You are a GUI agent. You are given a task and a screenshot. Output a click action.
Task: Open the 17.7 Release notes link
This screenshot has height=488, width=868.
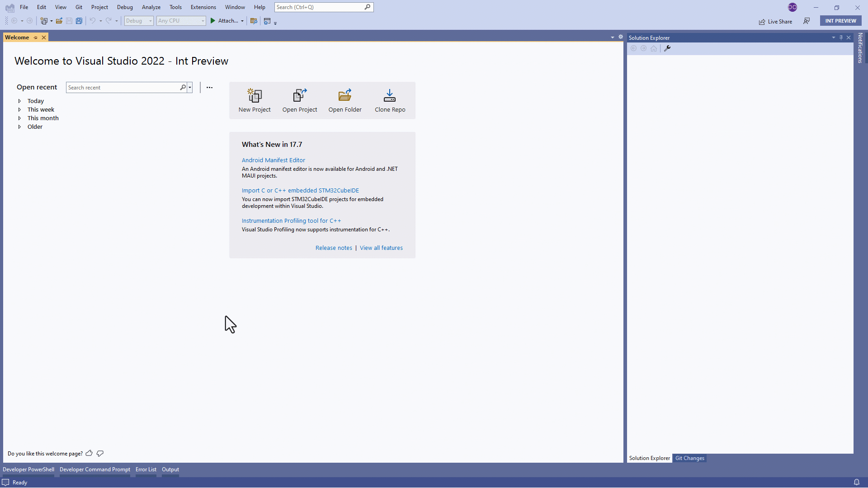tap(334, 248)
